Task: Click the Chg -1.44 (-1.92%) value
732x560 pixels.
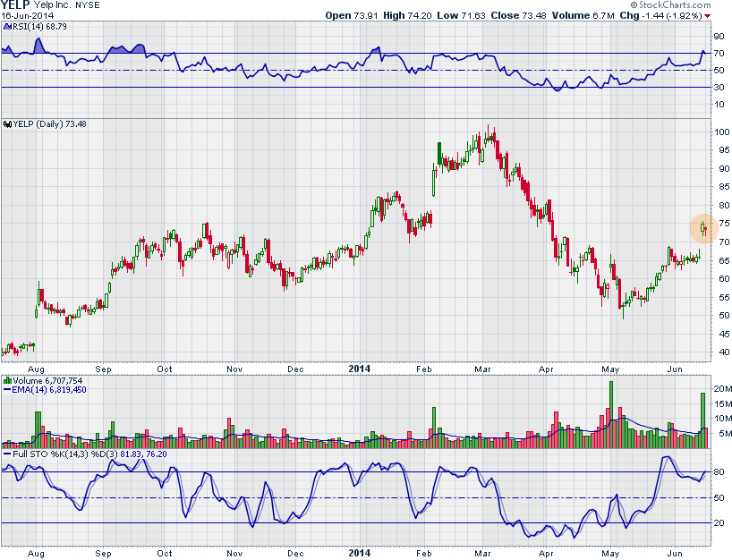Action: coord(661,15)
